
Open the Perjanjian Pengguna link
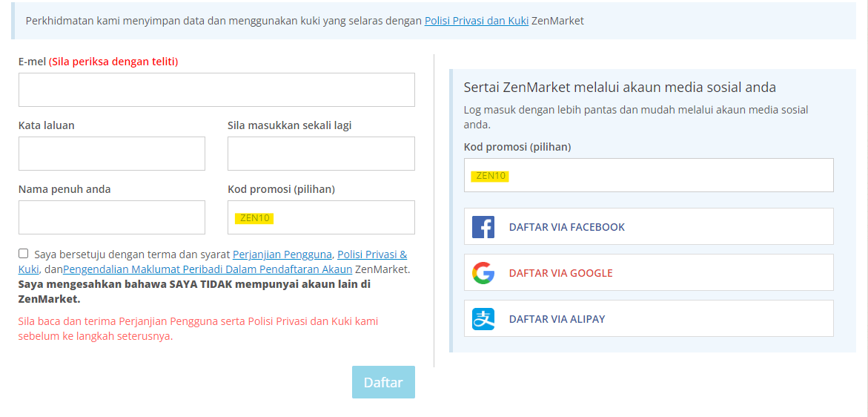point(282,255)
